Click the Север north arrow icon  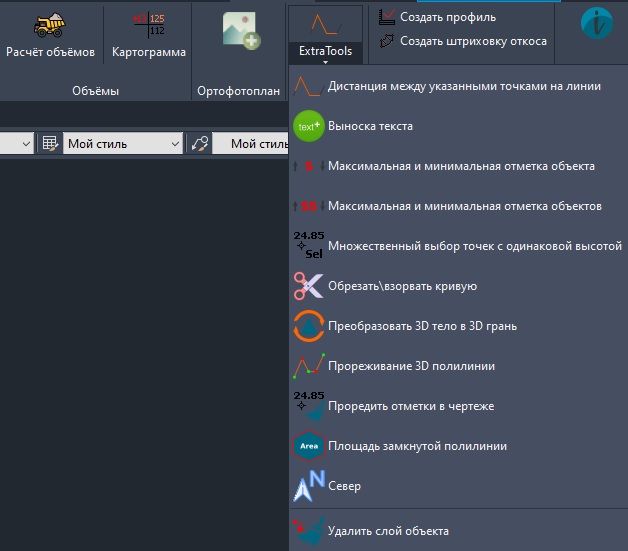click(x=309, y=486)
